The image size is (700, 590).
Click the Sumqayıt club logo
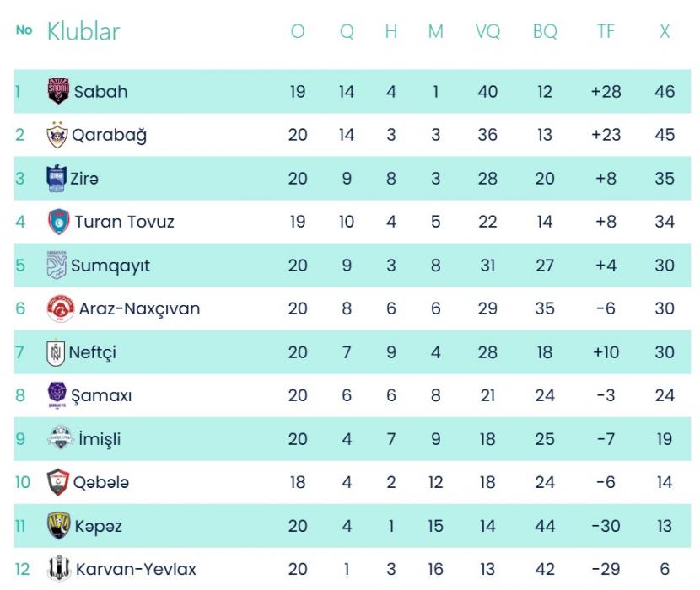(57, 265)
